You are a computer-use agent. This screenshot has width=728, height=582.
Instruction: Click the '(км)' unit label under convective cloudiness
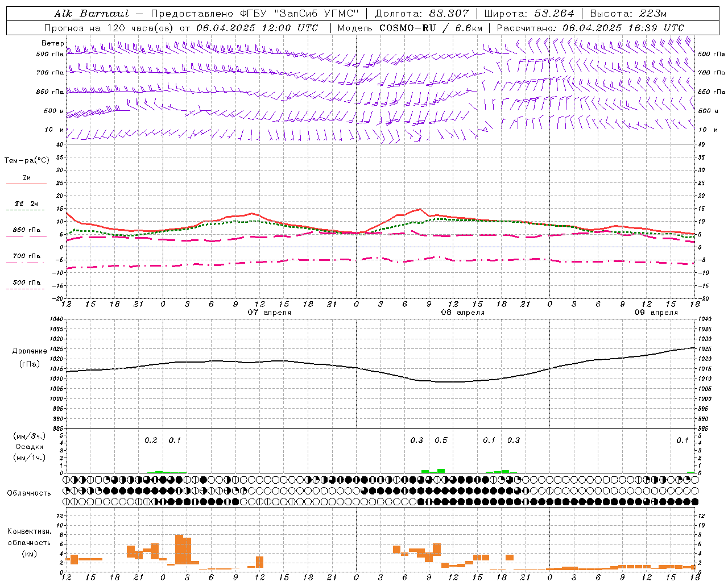pyautogui.click(x=30, y=554)
